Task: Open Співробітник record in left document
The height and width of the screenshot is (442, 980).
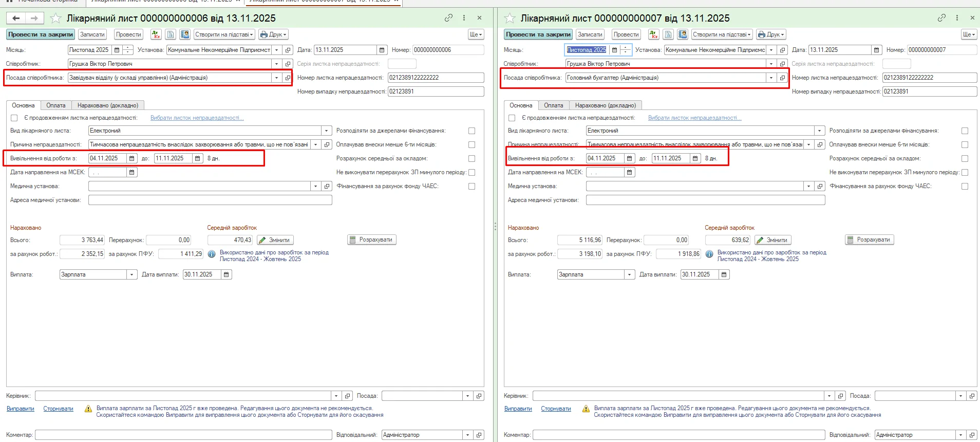Action: pyautogui.click(x=288, y=64)
